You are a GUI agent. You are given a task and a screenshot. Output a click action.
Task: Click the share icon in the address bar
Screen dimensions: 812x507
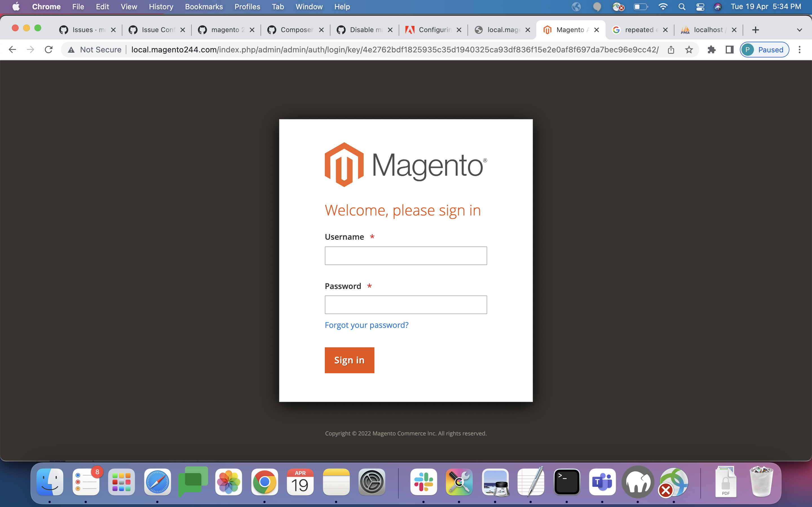point(671,49)
